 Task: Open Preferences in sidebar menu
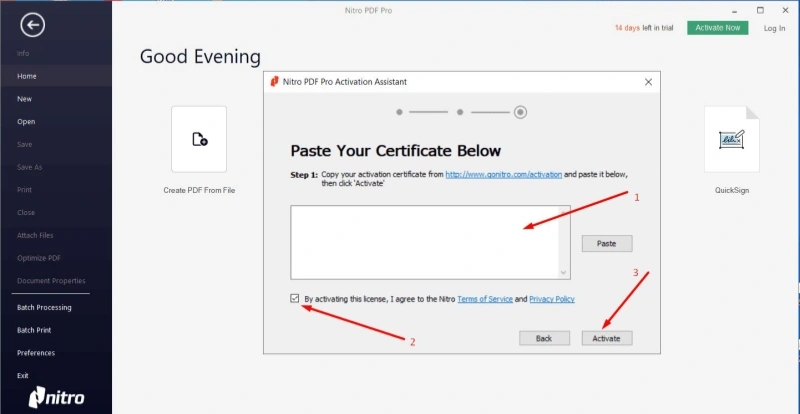(35, 352)
